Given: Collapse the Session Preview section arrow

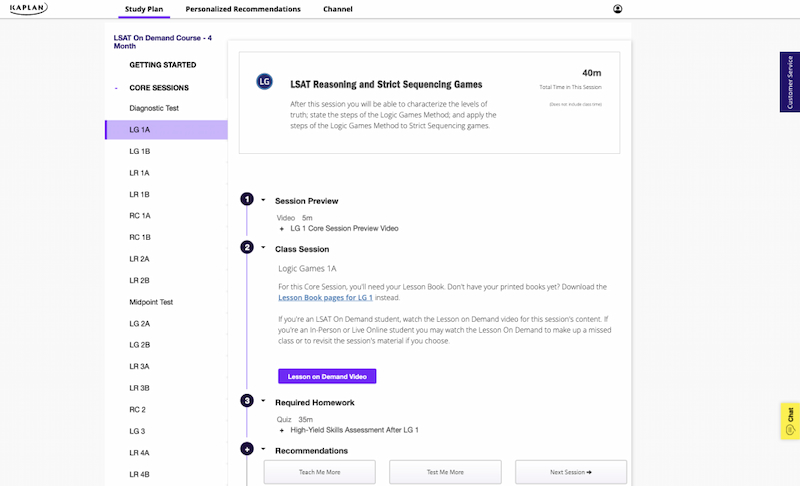Looking at the screenshot, I should tap(263, 200).
